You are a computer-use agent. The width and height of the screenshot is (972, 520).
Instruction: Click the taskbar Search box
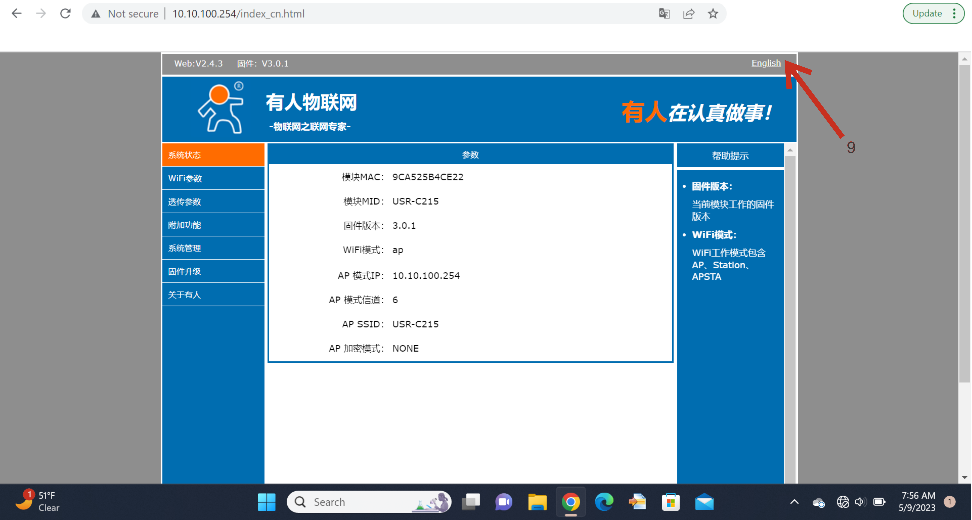tap(369, 502)
